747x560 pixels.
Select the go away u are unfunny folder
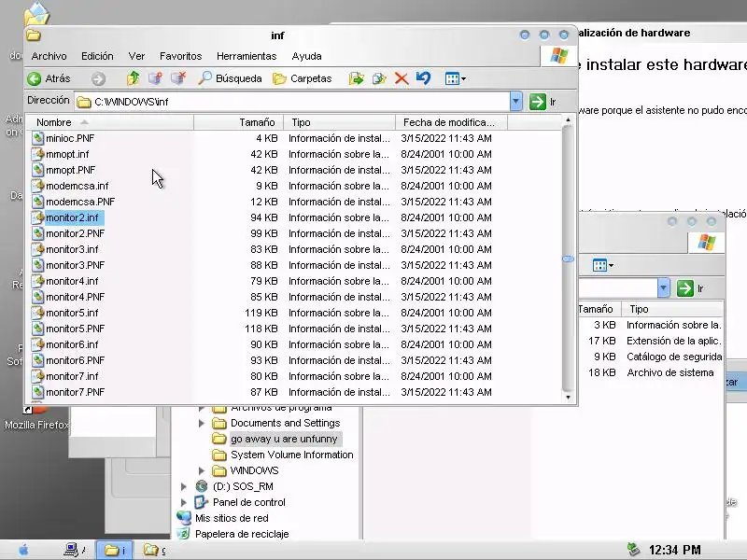[x=275, y=439]
